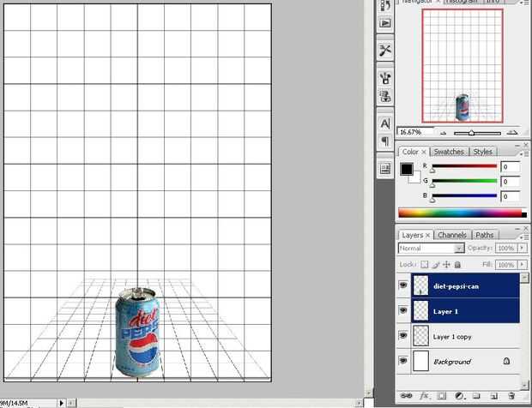The image size is (532, 408).
Task: Click the Navigator zoom slider handle
Action: 471,133
